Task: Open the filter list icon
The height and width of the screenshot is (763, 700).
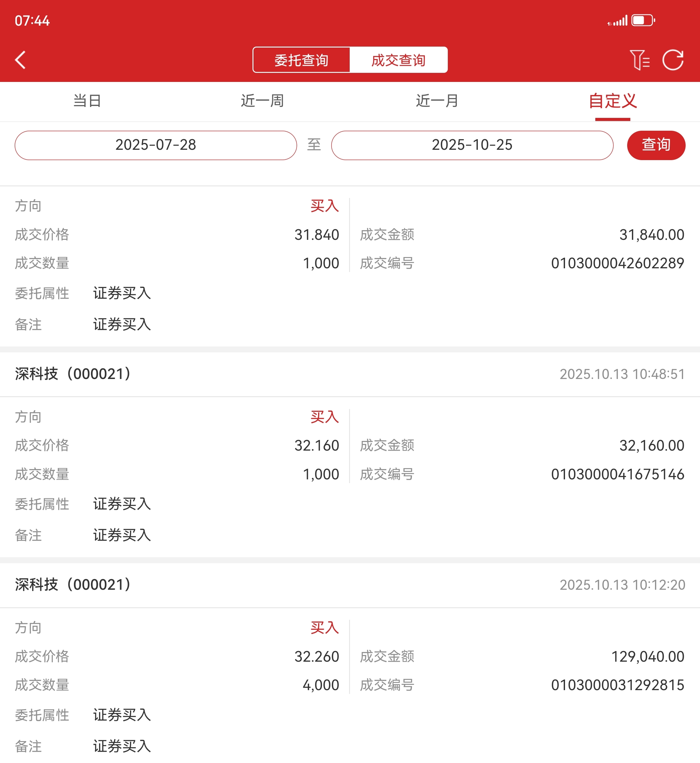Action: pos(639,60)
